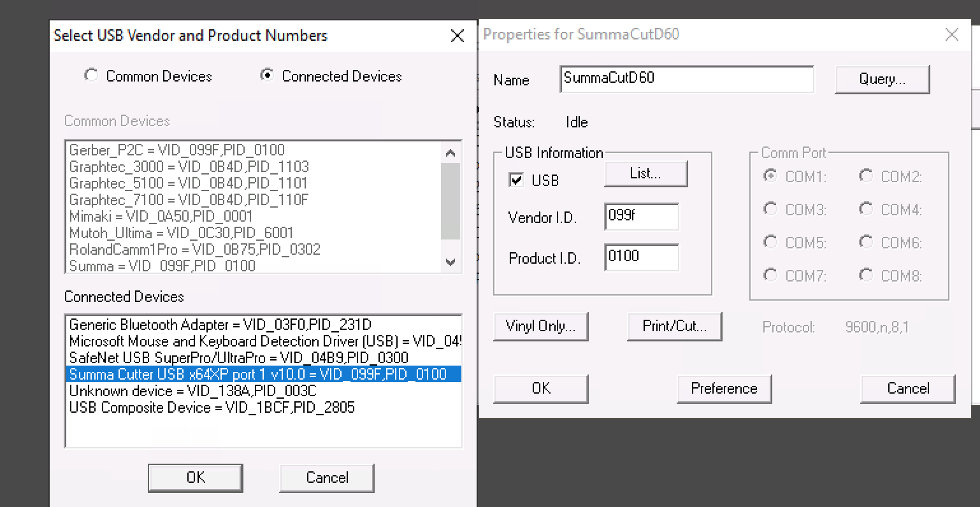The height and width of the screenshot is (507, 980).
Task: Click the Common Devices list scroll down arrow
Action: click(x=450, y=262)
